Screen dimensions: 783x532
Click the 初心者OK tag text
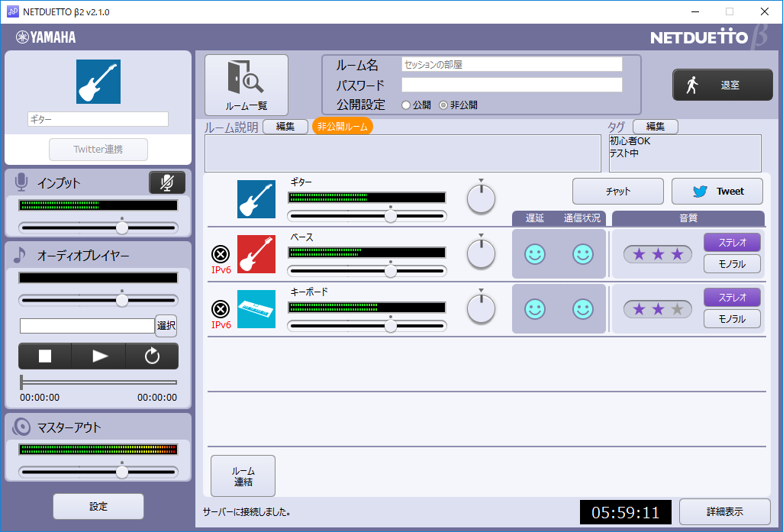click(x=630, y=141)
